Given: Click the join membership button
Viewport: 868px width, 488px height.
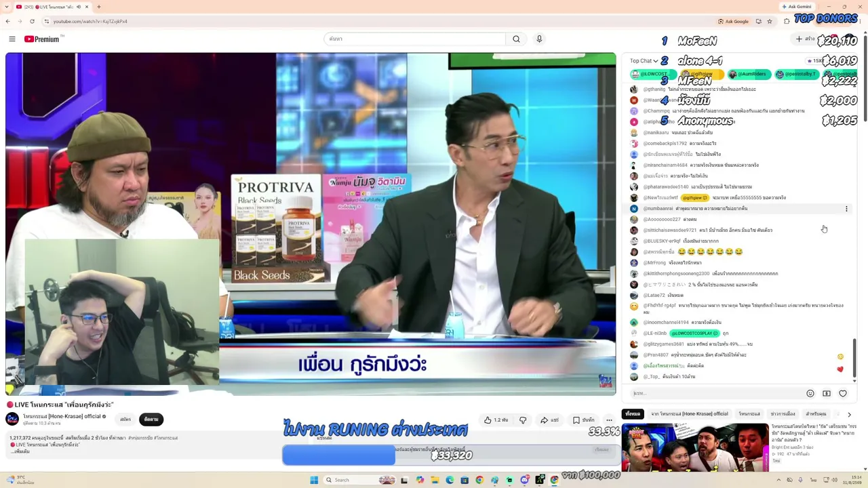Looking at the screenshot, I should pos(125,420).
